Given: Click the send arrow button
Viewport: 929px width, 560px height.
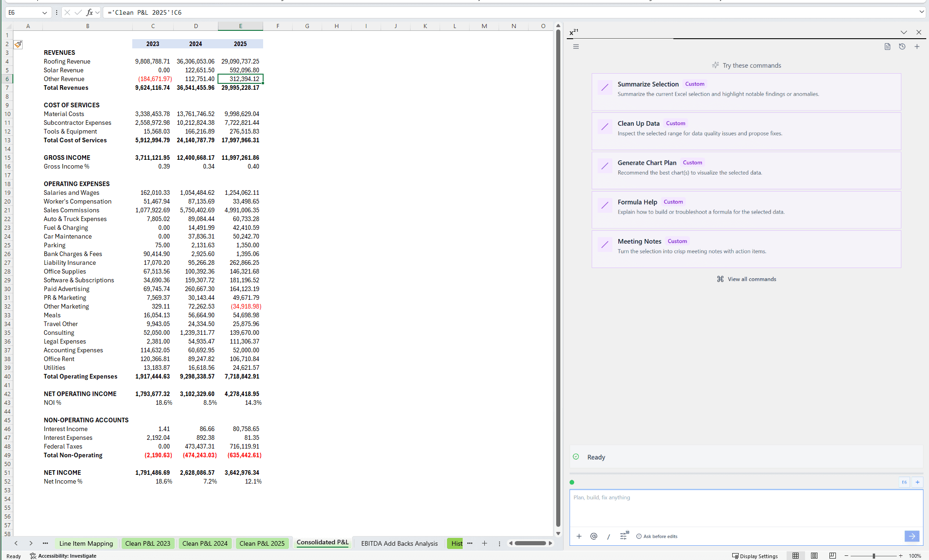Looking at the screenshot, I should [911, 536].
